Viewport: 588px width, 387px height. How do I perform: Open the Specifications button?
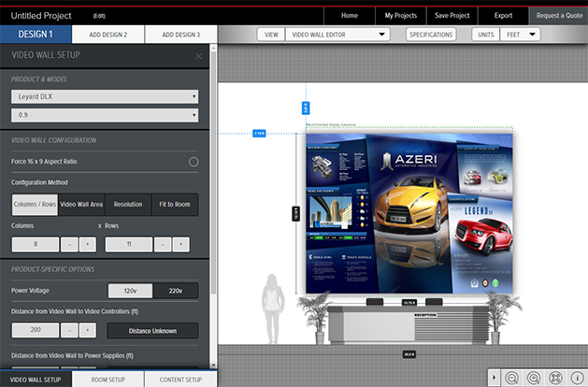point(431,35)
